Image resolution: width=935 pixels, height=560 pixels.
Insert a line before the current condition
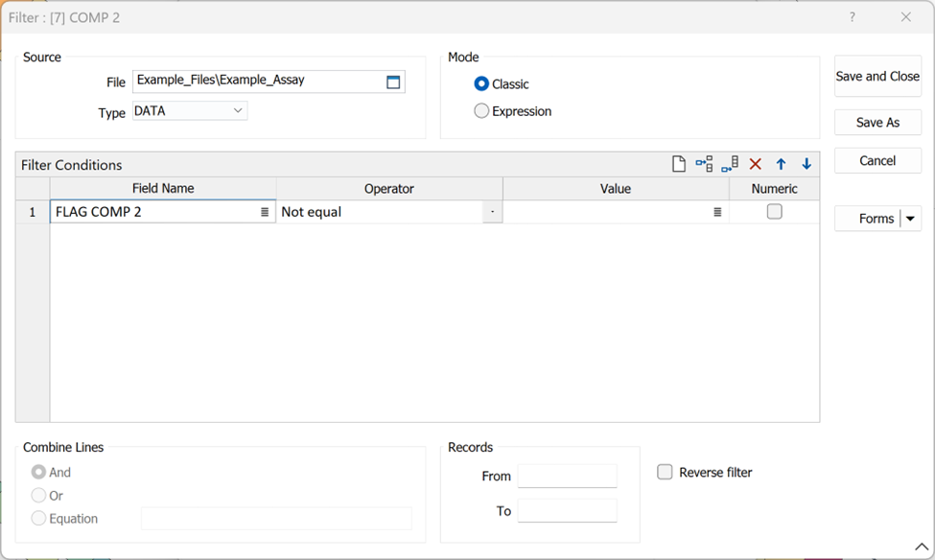coord(704,163)
